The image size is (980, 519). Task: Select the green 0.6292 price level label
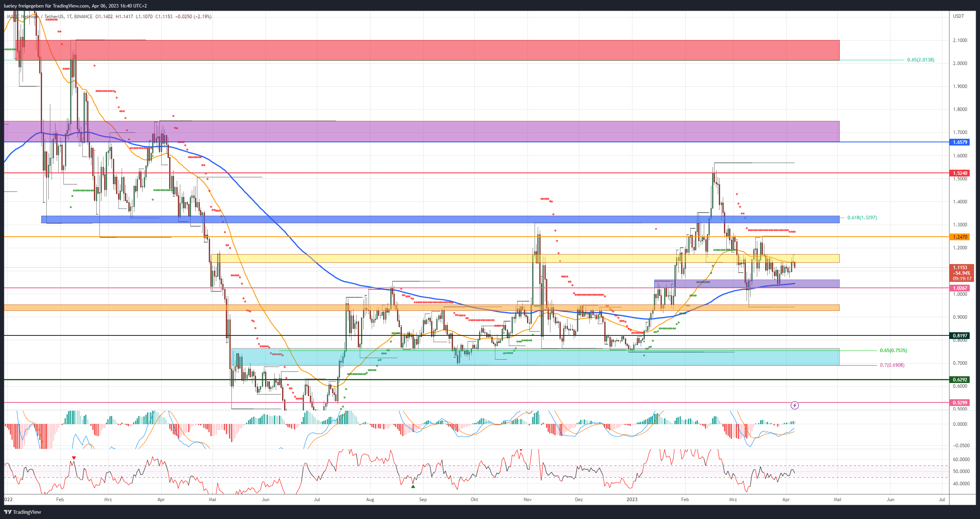[960, 379]
